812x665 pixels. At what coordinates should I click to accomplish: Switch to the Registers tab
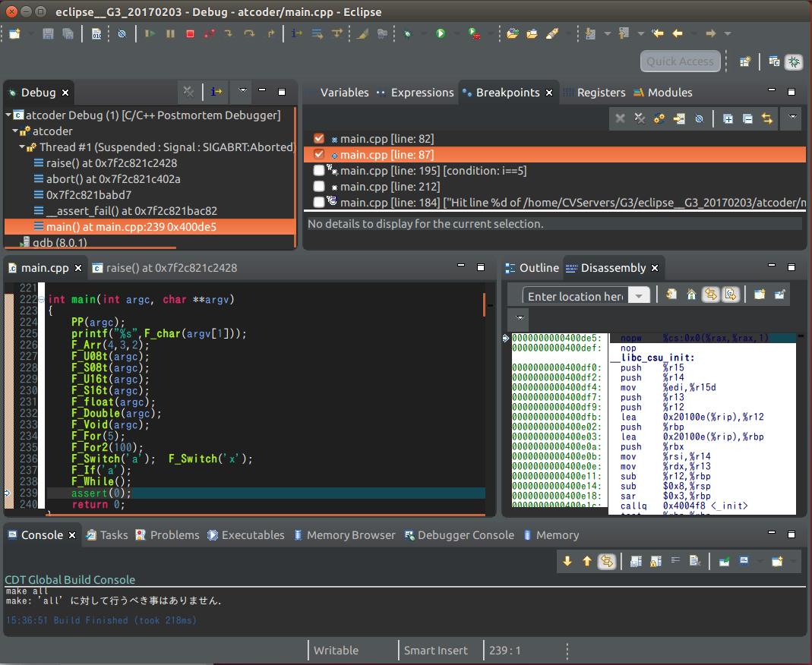(x=603, y=92)
